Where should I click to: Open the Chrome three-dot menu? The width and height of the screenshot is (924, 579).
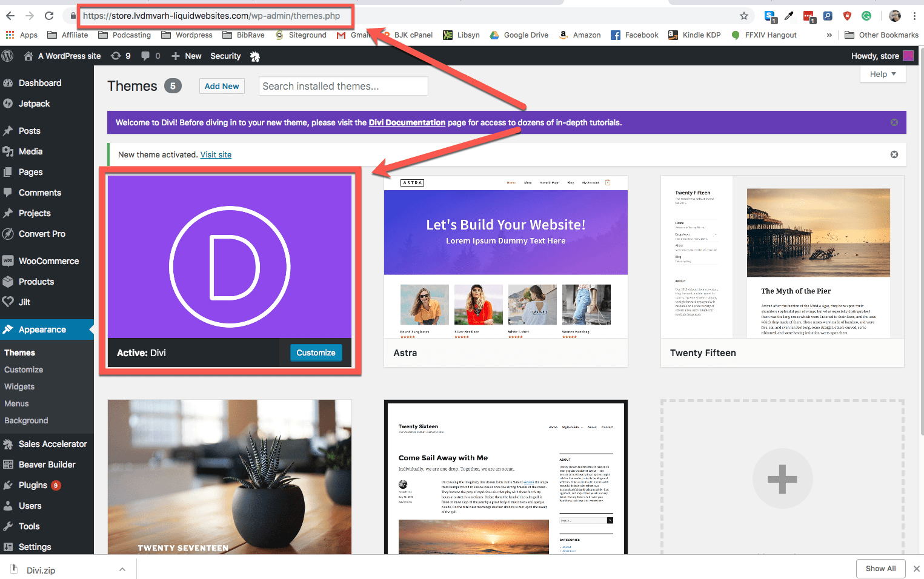click(x=914, y=16)
